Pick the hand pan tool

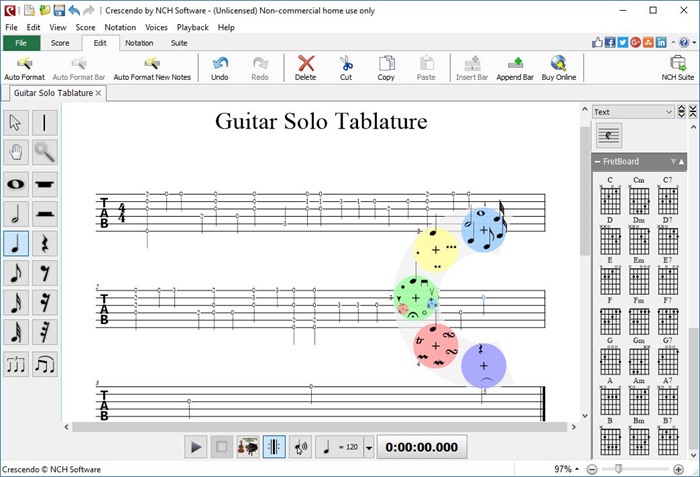pos(16,153)
